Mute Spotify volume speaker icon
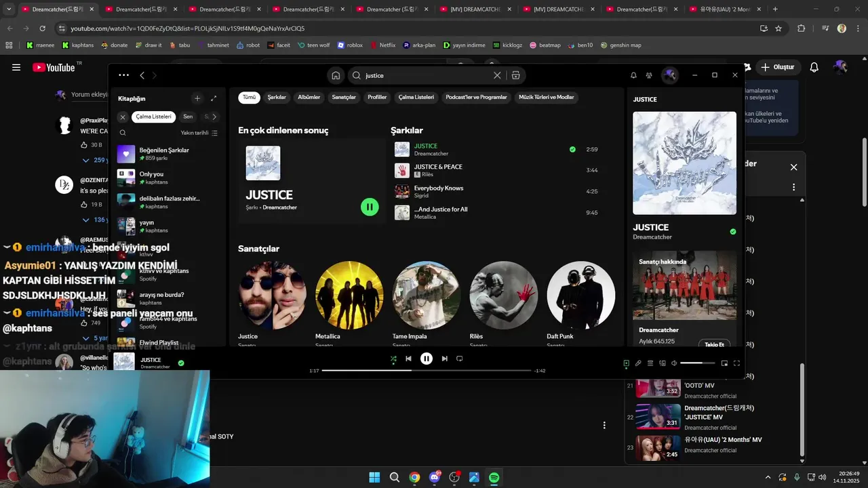This screenshot has width=868, height=488. click(674, 363)
